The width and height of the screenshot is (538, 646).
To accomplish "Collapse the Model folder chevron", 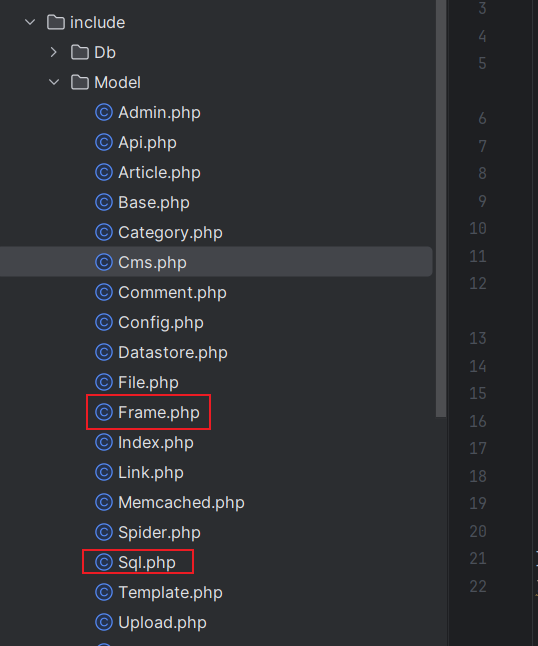I will (54, 82).
